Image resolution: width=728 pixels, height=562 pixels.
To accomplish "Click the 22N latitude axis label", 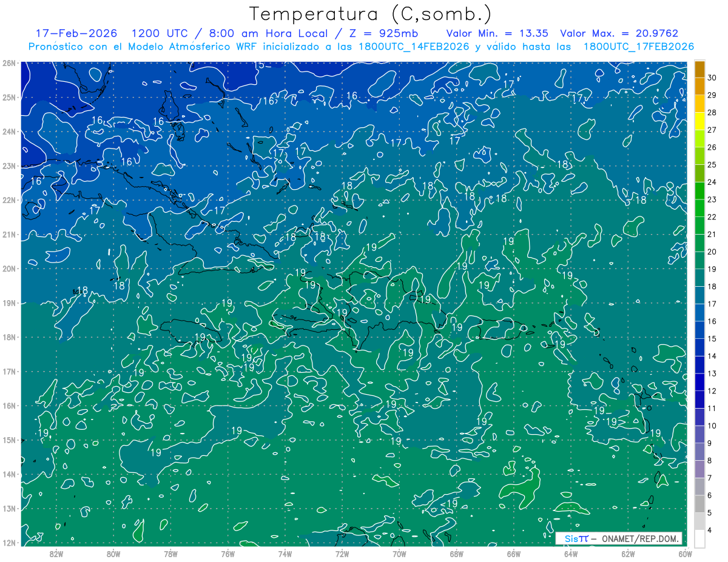I will tap(8, 200).
